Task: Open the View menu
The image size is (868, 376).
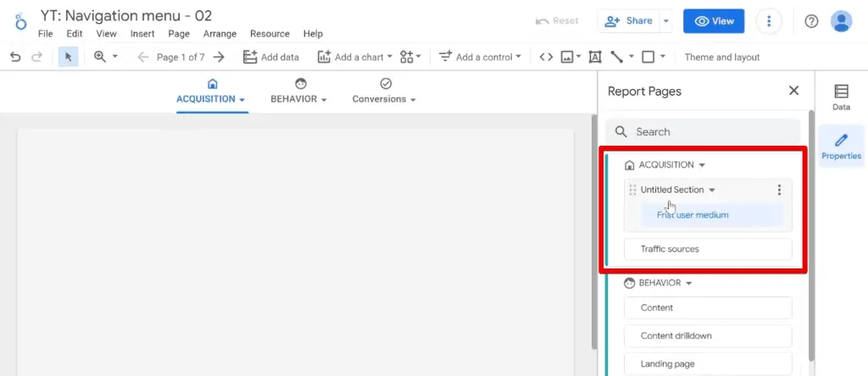Action: pyautogui.click(x=106, y=34)
